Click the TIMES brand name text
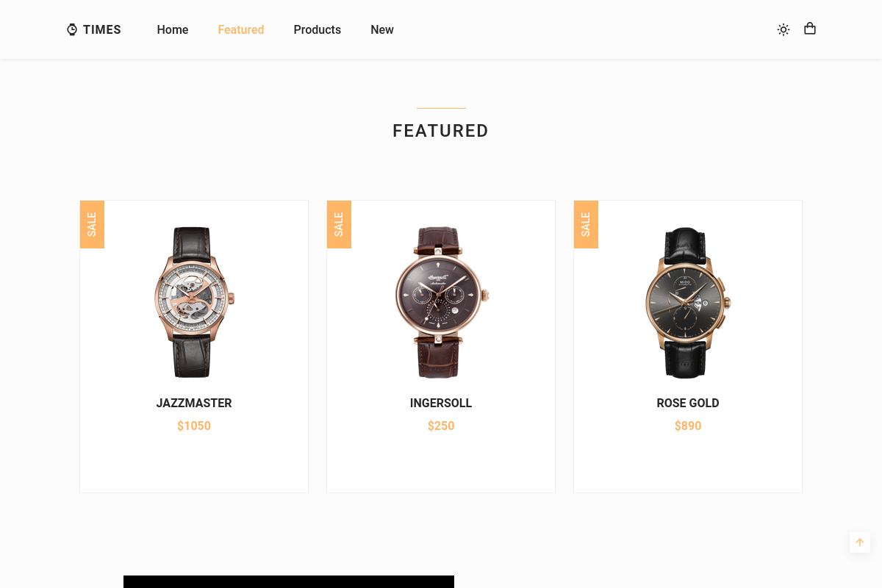Image resolution: width=882 pixels, height=588 pixels. point(102,29)
